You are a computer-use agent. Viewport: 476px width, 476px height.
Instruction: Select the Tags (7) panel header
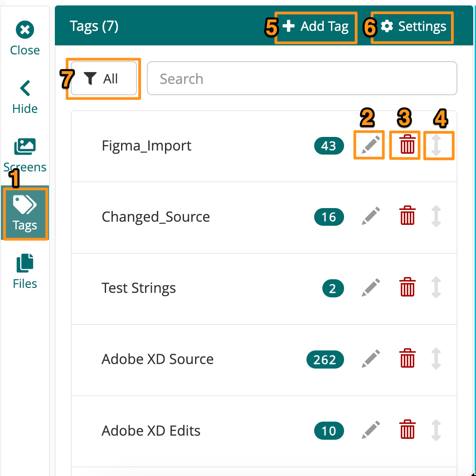pos(94,26)
